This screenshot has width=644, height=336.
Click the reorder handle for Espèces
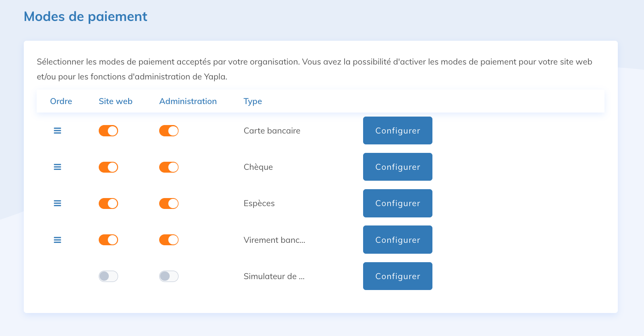tap(58, 203)
